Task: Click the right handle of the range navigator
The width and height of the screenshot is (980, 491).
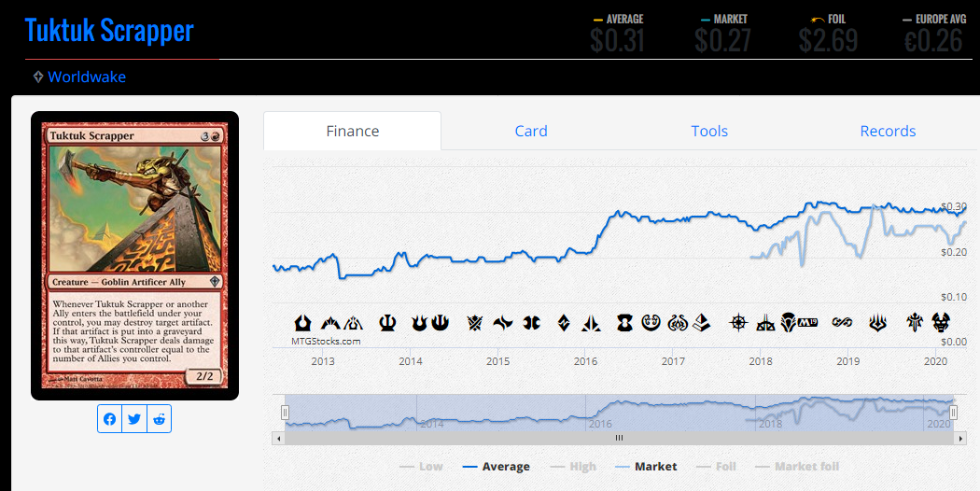Action: [953, 413]
